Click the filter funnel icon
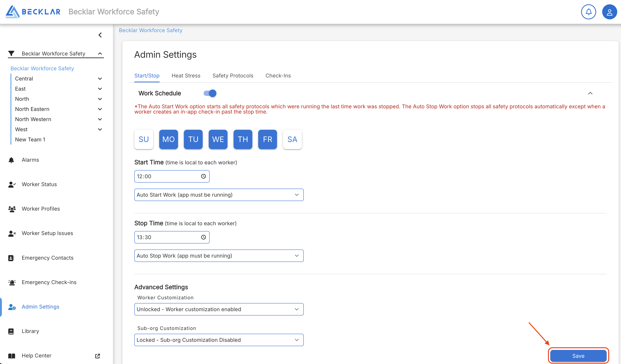The width and height of the screenshot is (621, 364). (x=11, y=53)
